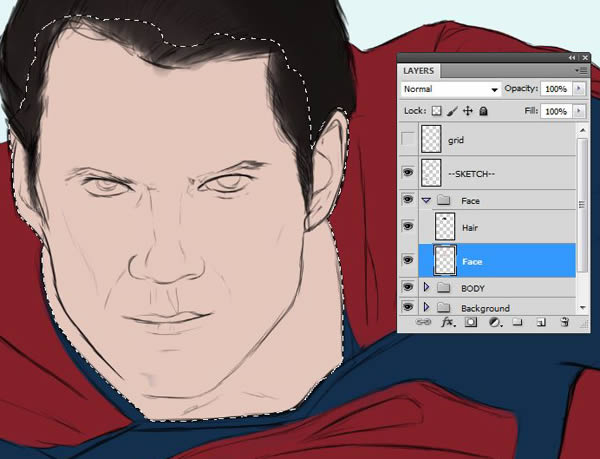Click the layers scrollbar thumb
600x459 pixels.
[582, 205]
